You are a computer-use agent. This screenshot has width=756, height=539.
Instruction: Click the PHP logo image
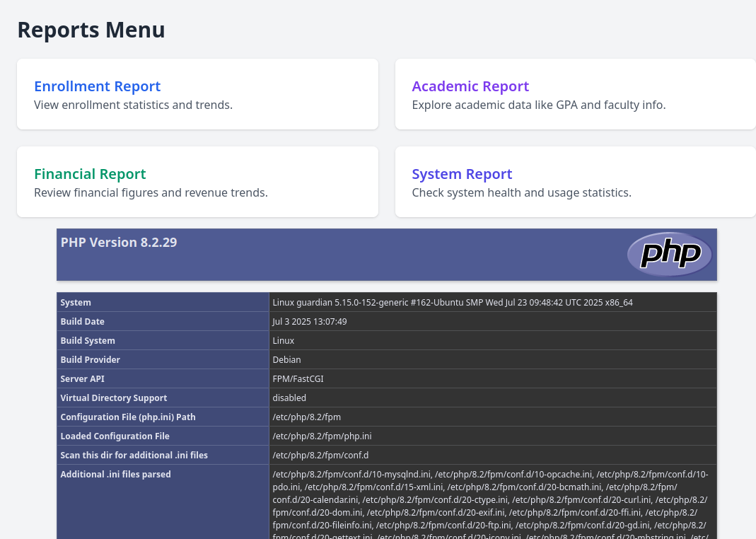[669, 254]
